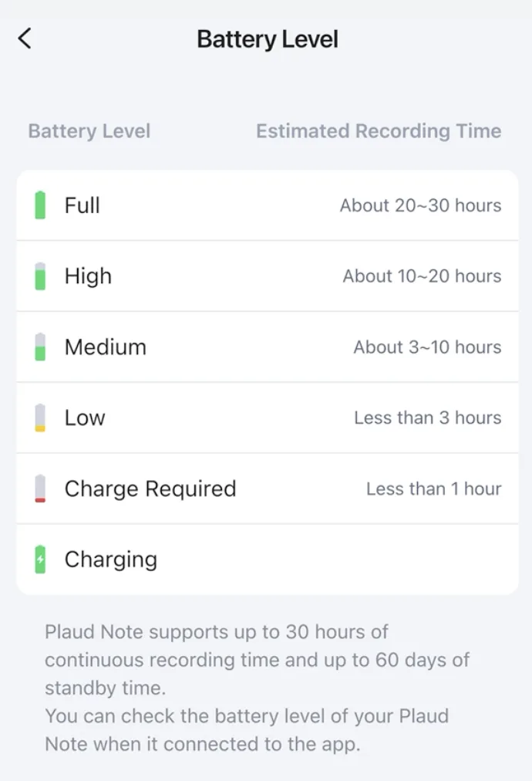
Task: Click the About 20~30 hours estimate
Action: [420, 206]
